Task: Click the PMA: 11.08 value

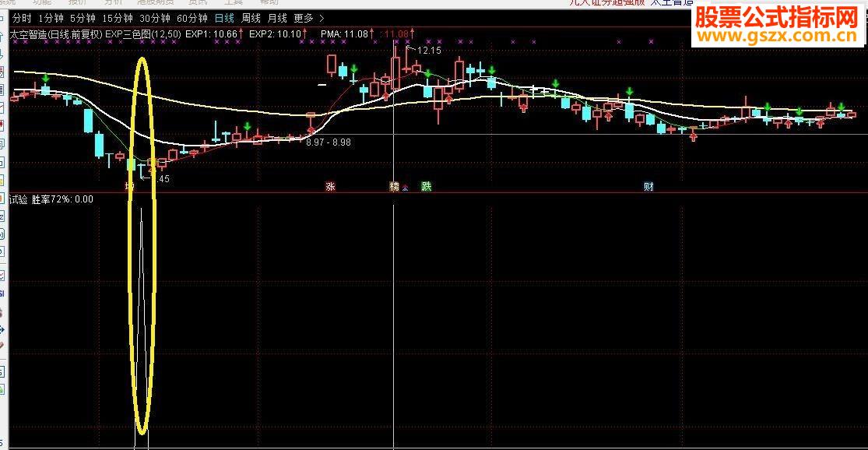Action: pos(344,34)
